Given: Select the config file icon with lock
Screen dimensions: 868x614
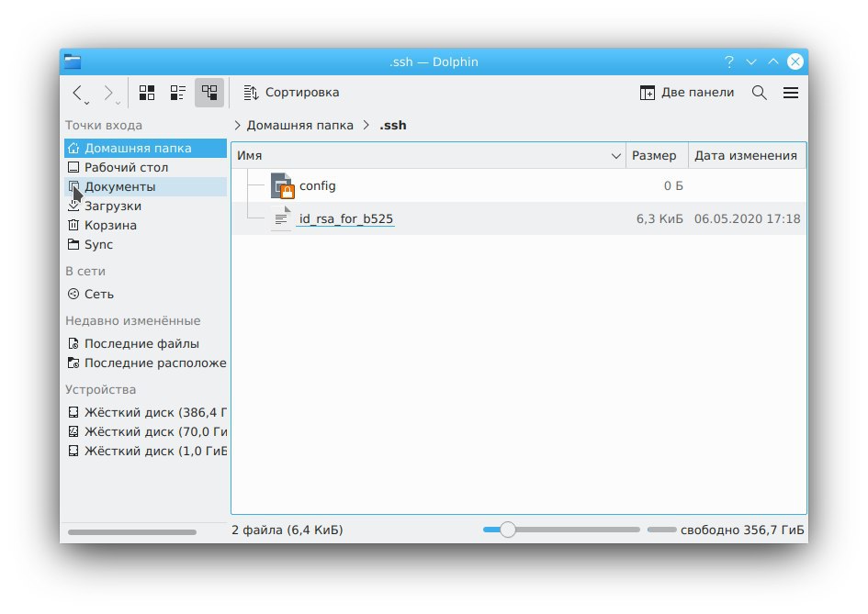Looking at the screenshot, I should coord(282,186).
